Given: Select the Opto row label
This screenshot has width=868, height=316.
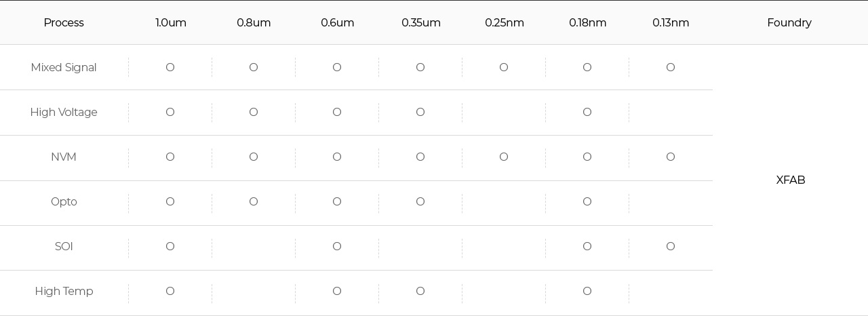Looking at the screenshot, I should [64, 201].
